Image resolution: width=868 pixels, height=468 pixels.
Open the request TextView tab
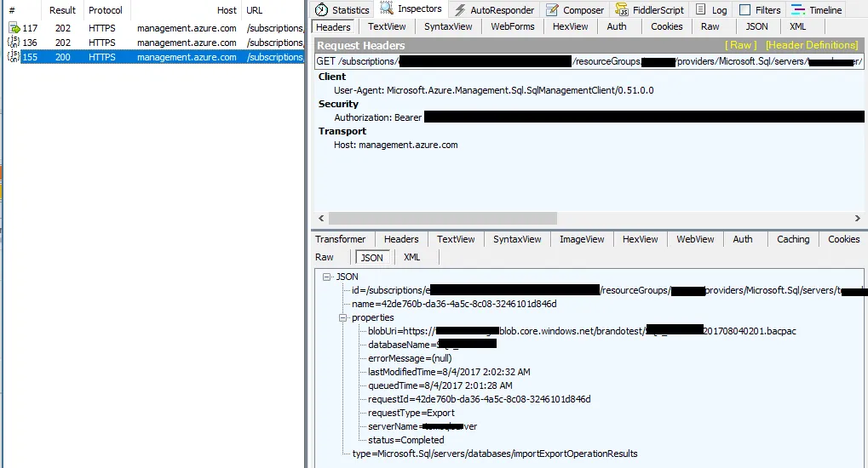point(387,26)
